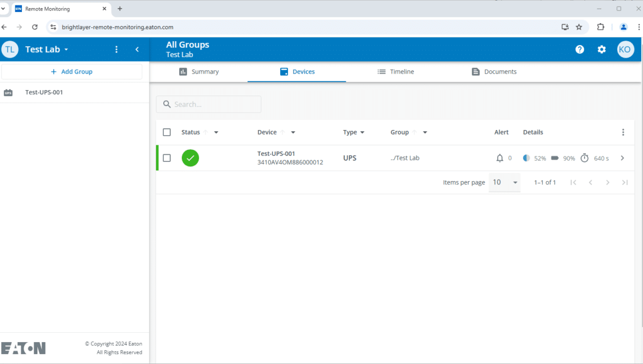
Task: Click the alert bell icon in device row
Action: 500,158
